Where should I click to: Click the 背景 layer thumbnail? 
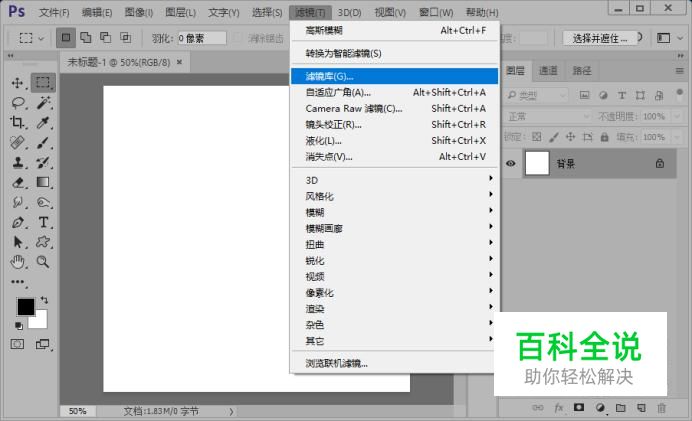click(537, 163)
